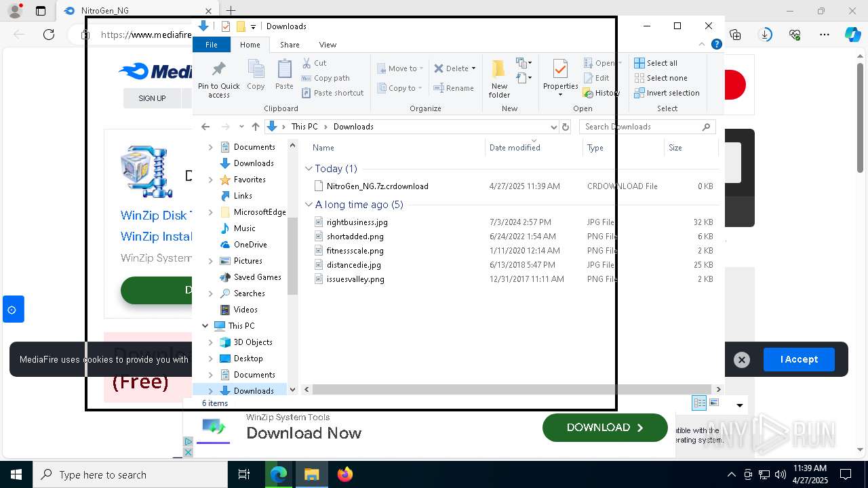Click Copy path in Clipboard group
This screenshot has height=488, width=868.
(325, 78)
